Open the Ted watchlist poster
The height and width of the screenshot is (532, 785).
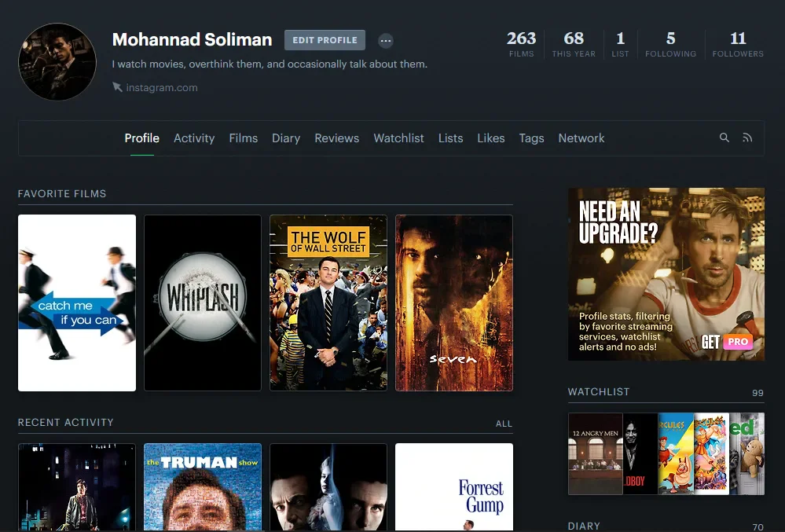747,454
